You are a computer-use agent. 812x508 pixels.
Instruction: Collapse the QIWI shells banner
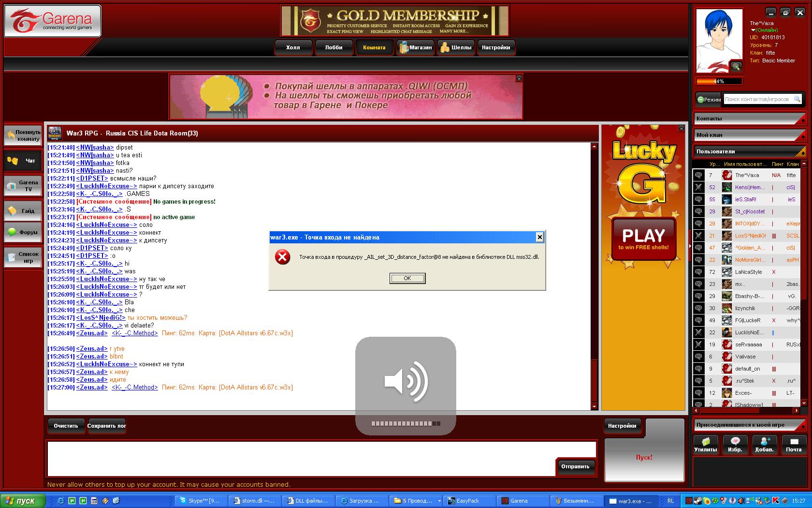click(519, 78)
